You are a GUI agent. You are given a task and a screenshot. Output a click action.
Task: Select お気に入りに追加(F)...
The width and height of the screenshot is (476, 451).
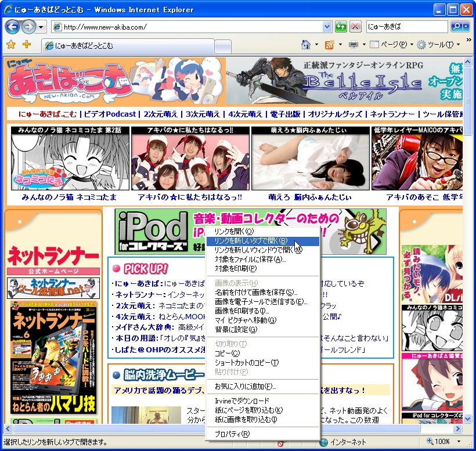point(263,387)
